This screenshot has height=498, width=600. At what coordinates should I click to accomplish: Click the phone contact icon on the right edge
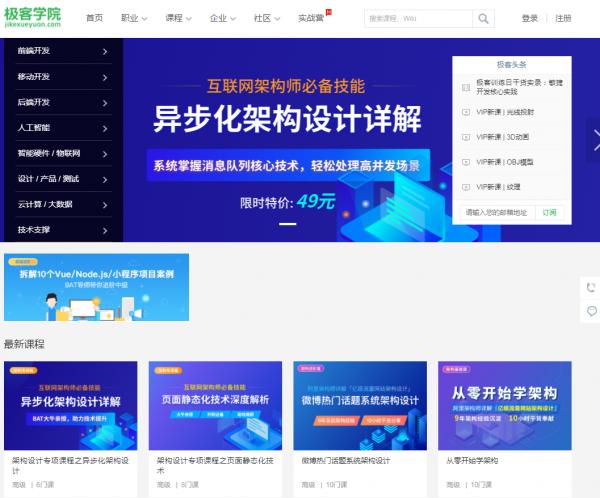coord(591,287)
